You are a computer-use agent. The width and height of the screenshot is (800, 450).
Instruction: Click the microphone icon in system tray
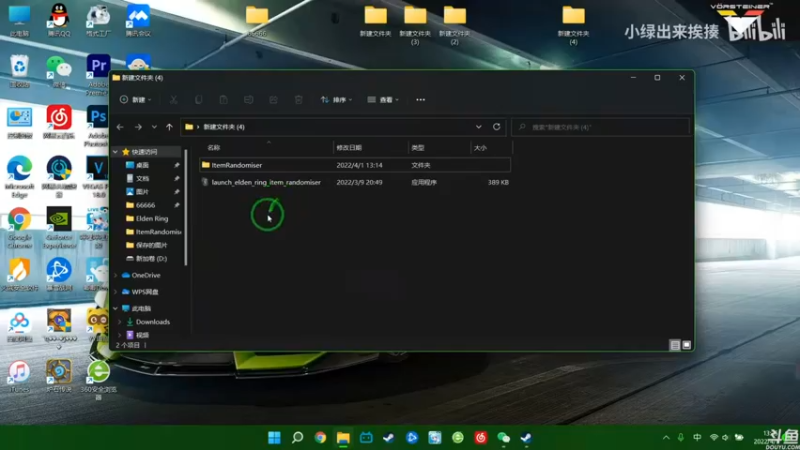click(681, 438)
